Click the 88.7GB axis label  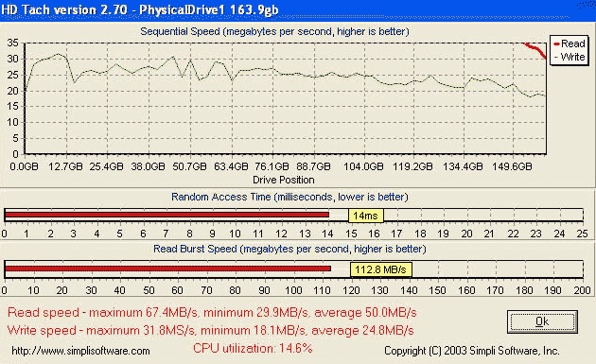click(313, 166)
